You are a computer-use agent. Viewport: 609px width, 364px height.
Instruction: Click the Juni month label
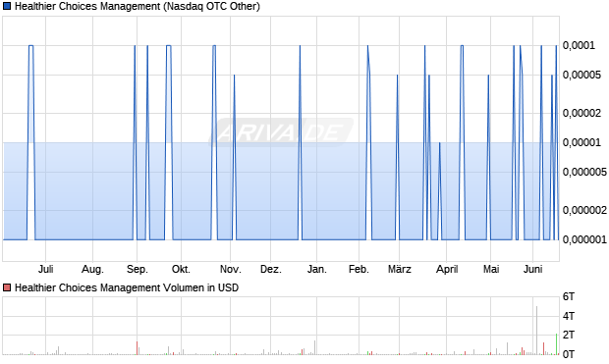pyautogui.click(x=532, y=269)
